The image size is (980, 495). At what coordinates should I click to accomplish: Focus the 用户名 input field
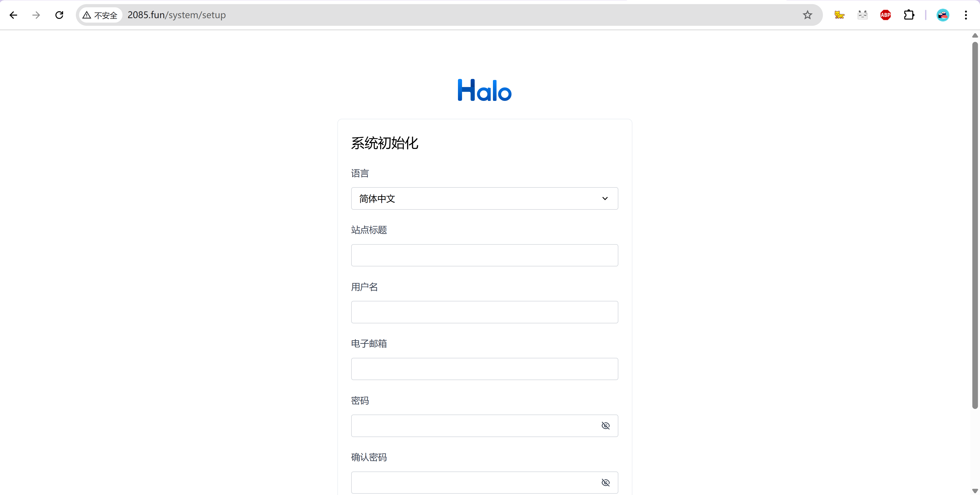tap(484, 312)
